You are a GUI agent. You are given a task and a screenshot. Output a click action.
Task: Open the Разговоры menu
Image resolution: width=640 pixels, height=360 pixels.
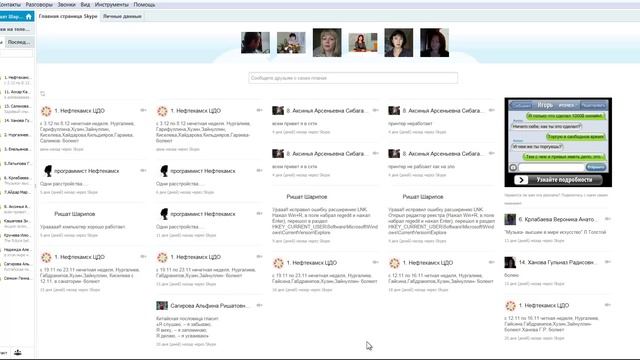pos(39,4)
